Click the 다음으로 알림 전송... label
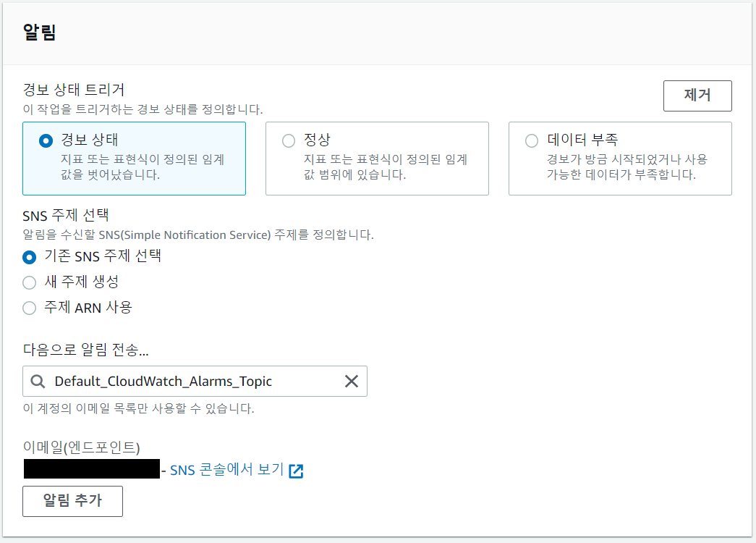Viewport: 756px width, 543px height. click(x=86, y=350)
